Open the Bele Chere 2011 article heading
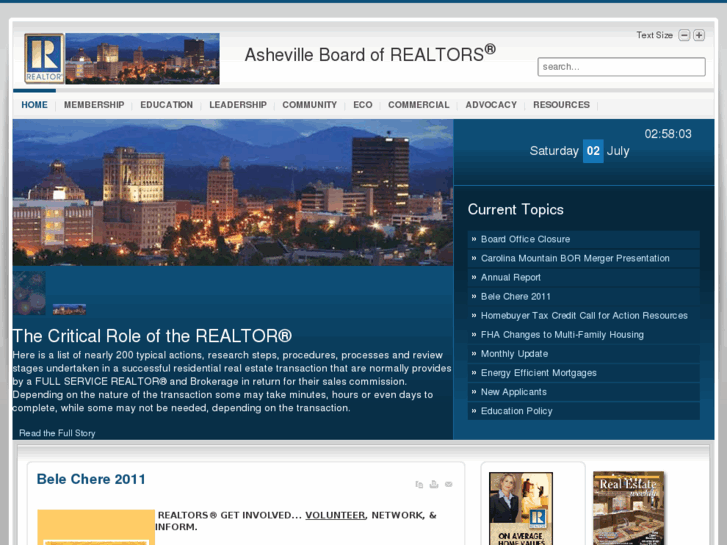 91,479
